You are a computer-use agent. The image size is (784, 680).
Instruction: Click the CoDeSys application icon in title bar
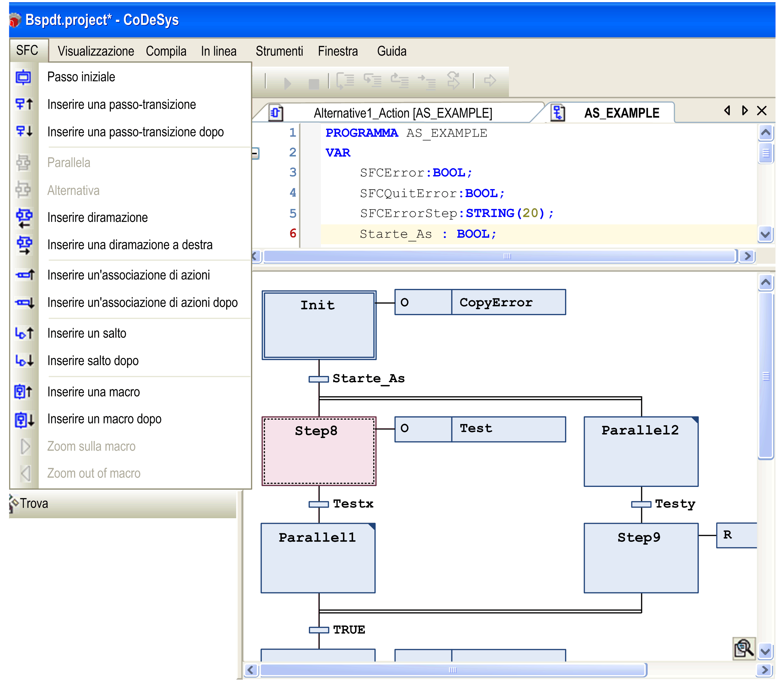(x=15, y=20)
